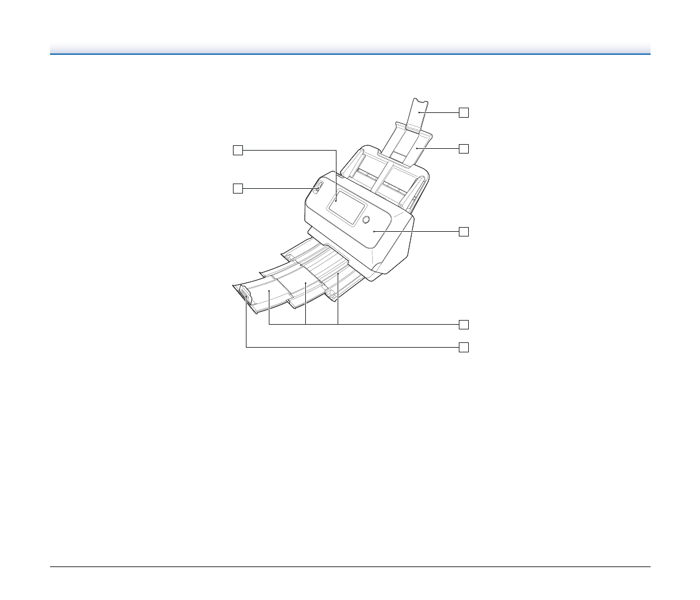This screenshot has height=600, width=700.
Task: Select the feed extension support at the top
Action: pyautogui.click(x=418, y=111)
